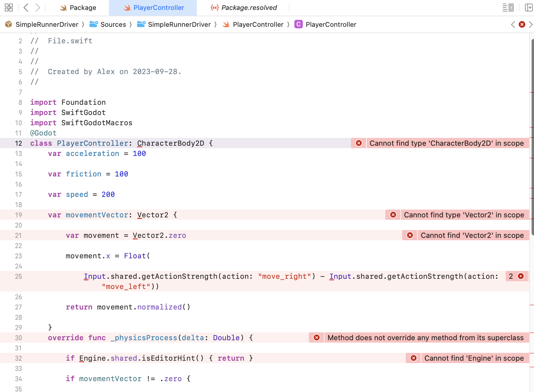Click the error icon beside the override warning

[x=316, y=338]
